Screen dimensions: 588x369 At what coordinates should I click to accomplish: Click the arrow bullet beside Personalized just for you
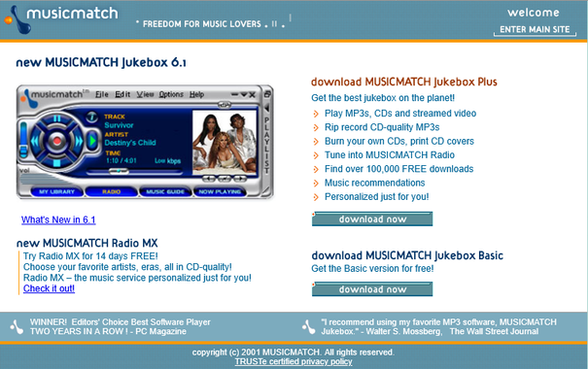tap(316, 197)
